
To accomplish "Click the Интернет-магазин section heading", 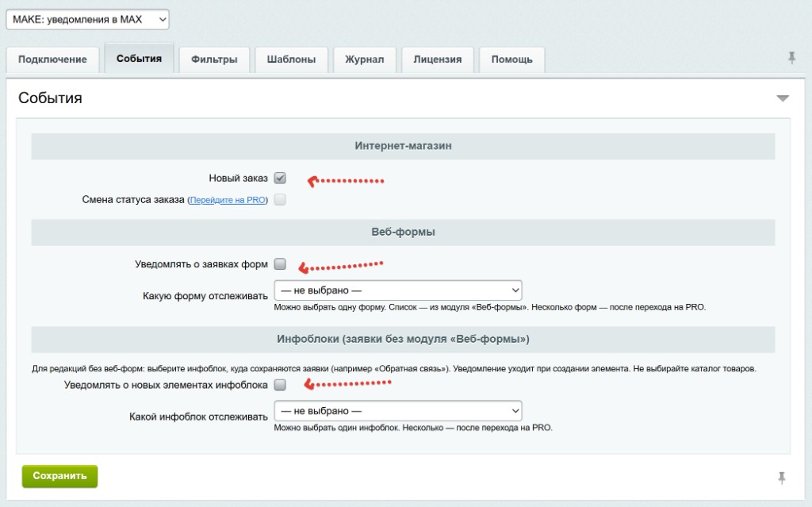I will point(403,146).
